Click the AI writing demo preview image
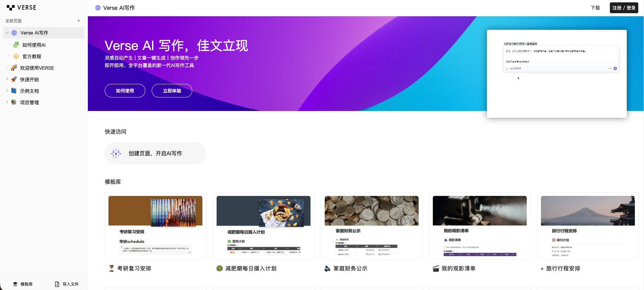This screenshot has width=644, height=290. click(557, 74)
